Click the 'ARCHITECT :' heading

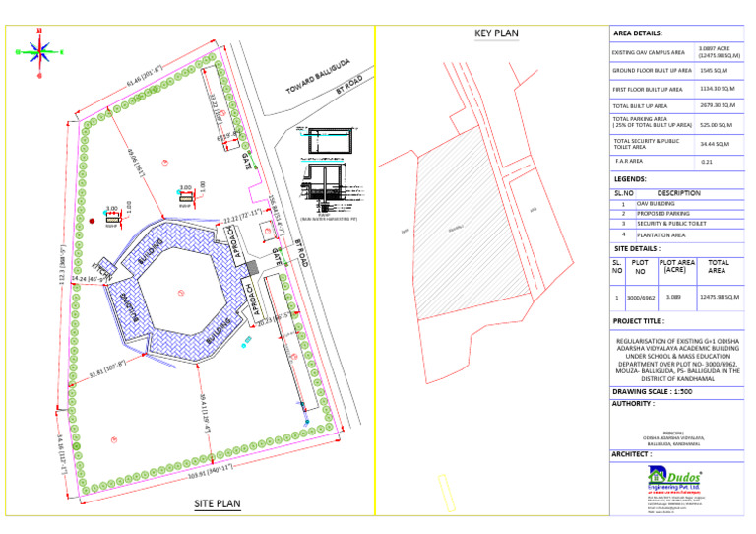pyautogui.click(x=632, y=454)
